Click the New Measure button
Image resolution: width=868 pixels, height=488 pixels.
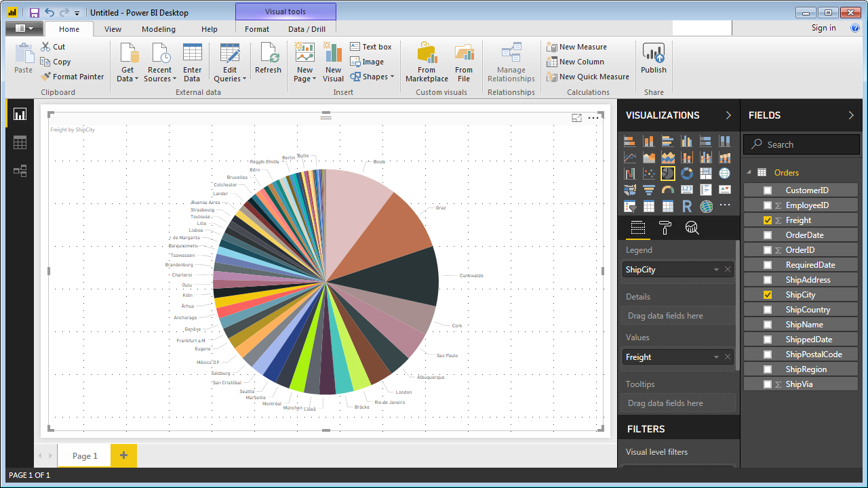(x=577, y=46)
